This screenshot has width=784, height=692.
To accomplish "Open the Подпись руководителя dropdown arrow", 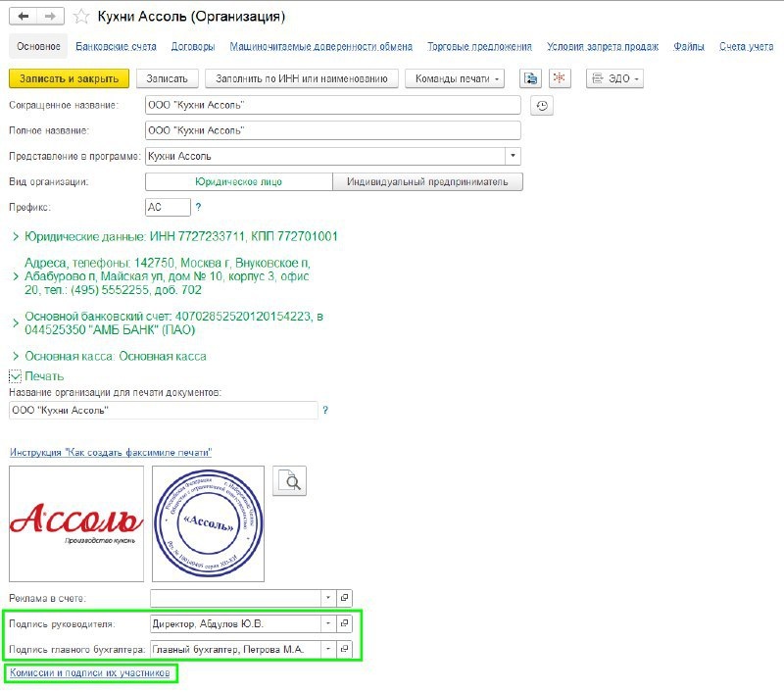I will [328, 623].
